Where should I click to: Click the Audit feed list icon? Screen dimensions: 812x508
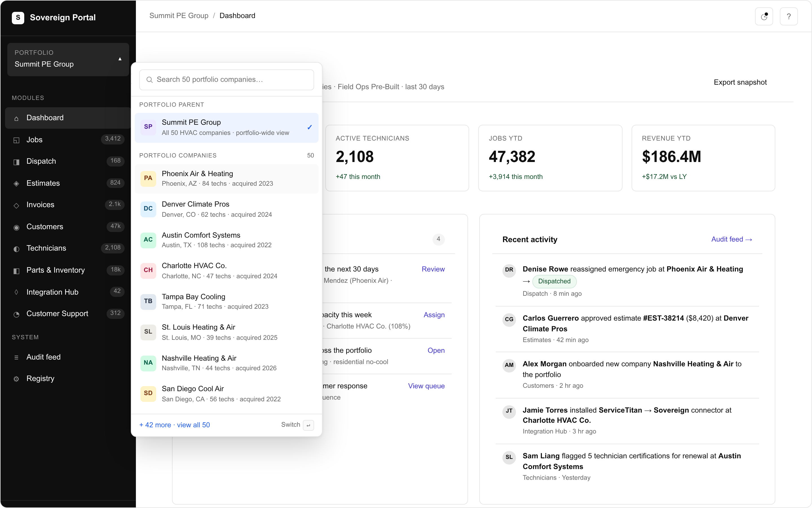16,358
